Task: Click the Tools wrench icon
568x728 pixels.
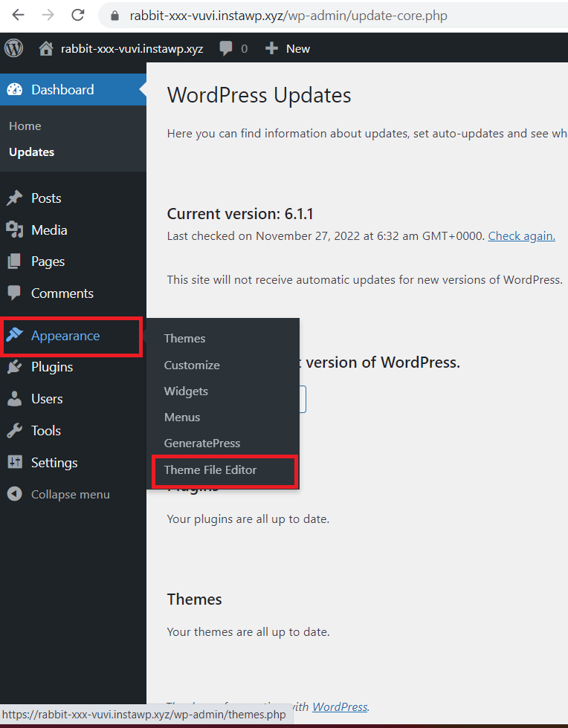Action: coord(14,430)
